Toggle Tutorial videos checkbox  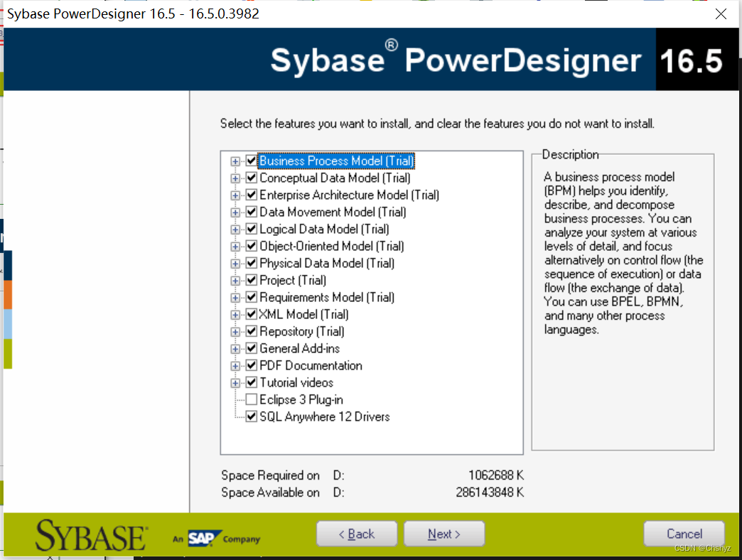click(x=252, y=382)
